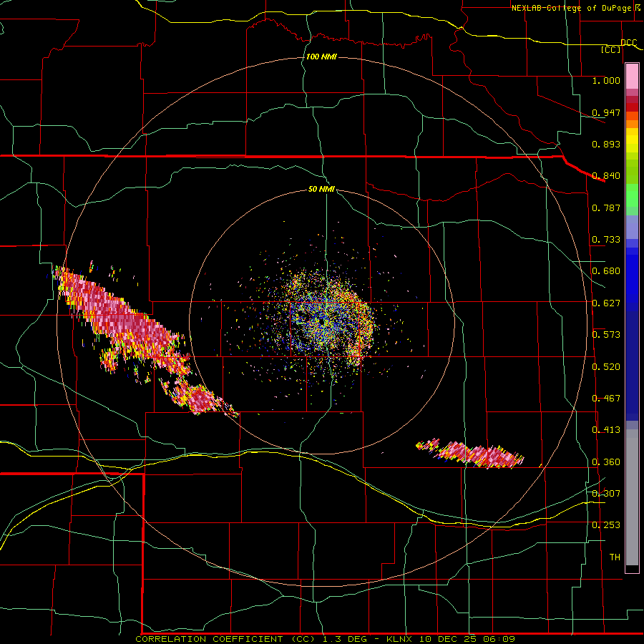The width and height of the screenshot is (644, 644).
Task: Click the 0.520 color scale label
Action: (606, 367)
